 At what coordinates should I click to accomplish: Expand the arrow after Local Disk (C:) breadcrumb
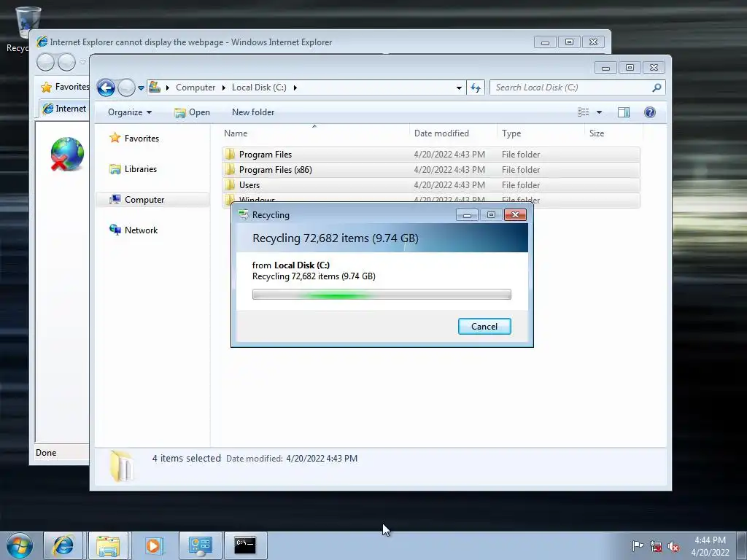tap(295, 87)
